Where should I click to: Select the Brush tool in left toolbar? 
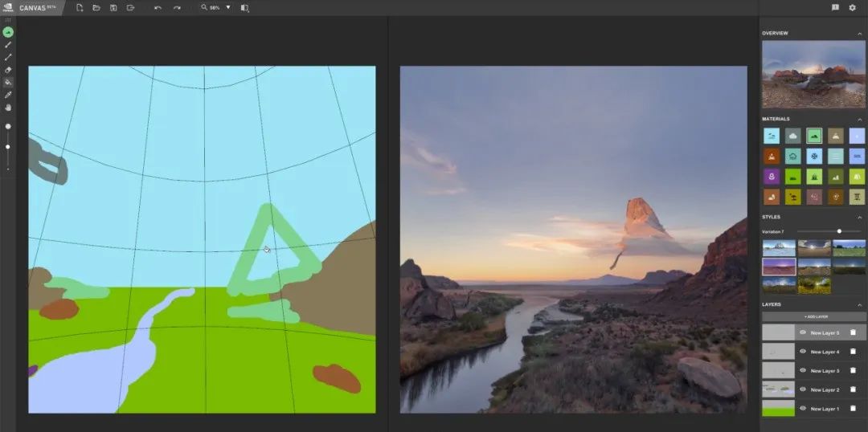pyautogui.click(x=8, y=45)
